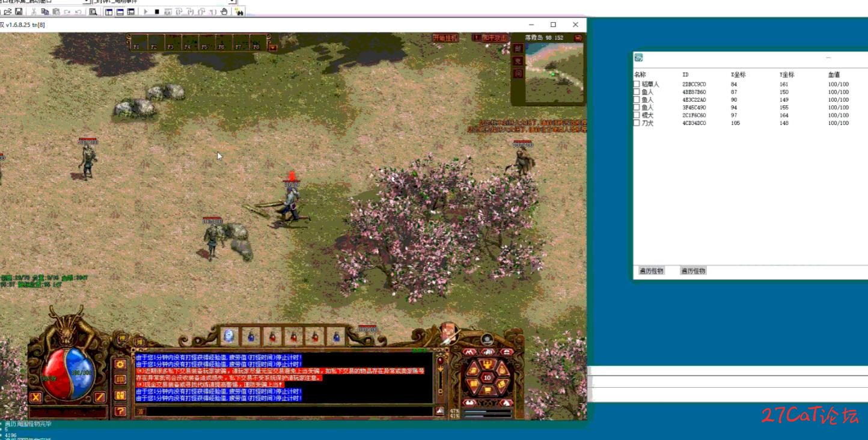The height and width of the screenshot is (440, 868).
Task: Check the 刀犬 monster checkbox
Action: (x=637, y=123)
